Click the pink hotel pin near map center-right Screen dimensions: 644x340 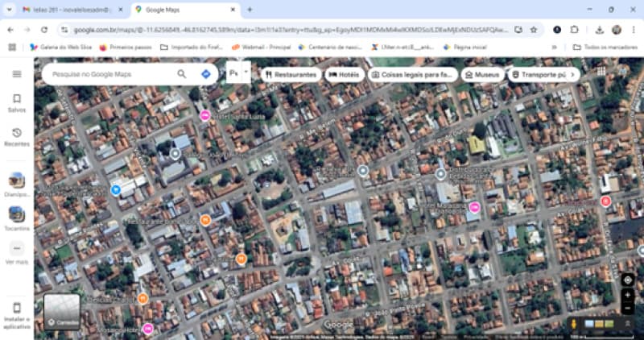click(474, 207)
